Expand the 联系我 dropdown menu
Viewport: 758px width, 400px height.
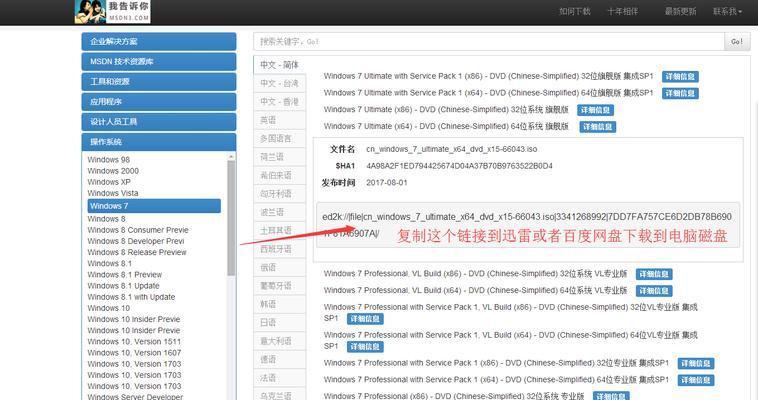pos(727,11)
